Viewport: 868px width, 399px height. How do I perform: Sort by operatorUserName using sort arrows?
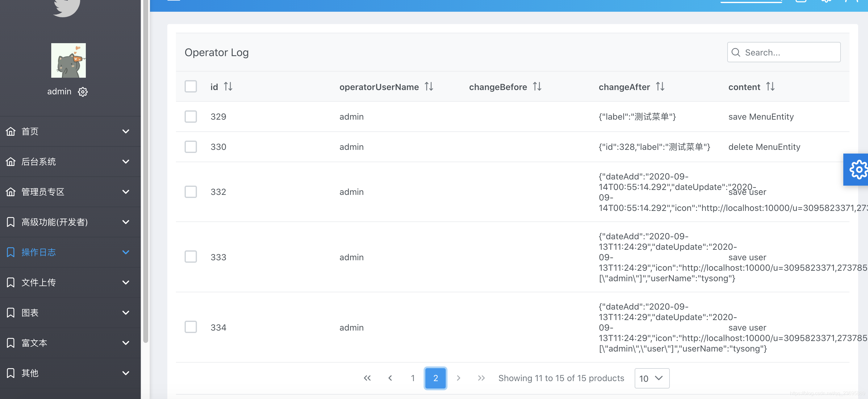[x=429, y=87]
